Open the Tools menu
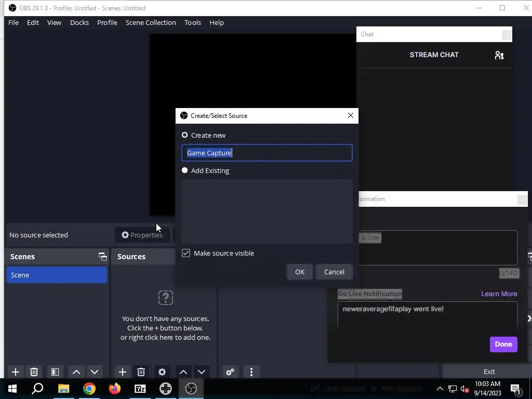532x399 pixels. click(x=193, y=22)
